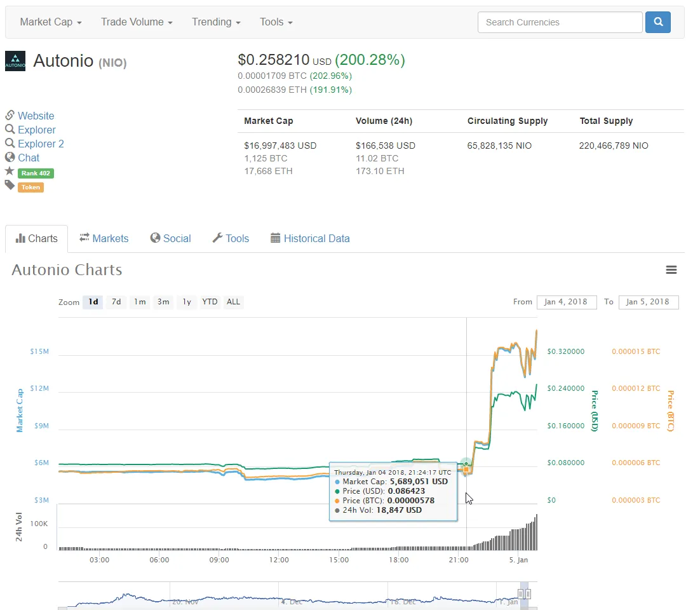The image size is (700, 610).
Task: Click the 220,466,789 NIO total supply
Action: click(614, 146)
